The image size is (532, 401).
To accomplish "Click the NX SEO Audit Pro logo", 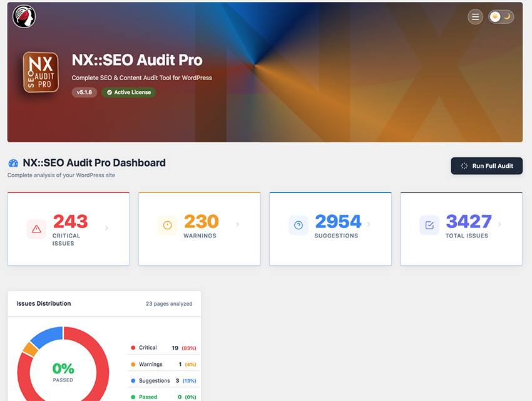I will 41,72.
